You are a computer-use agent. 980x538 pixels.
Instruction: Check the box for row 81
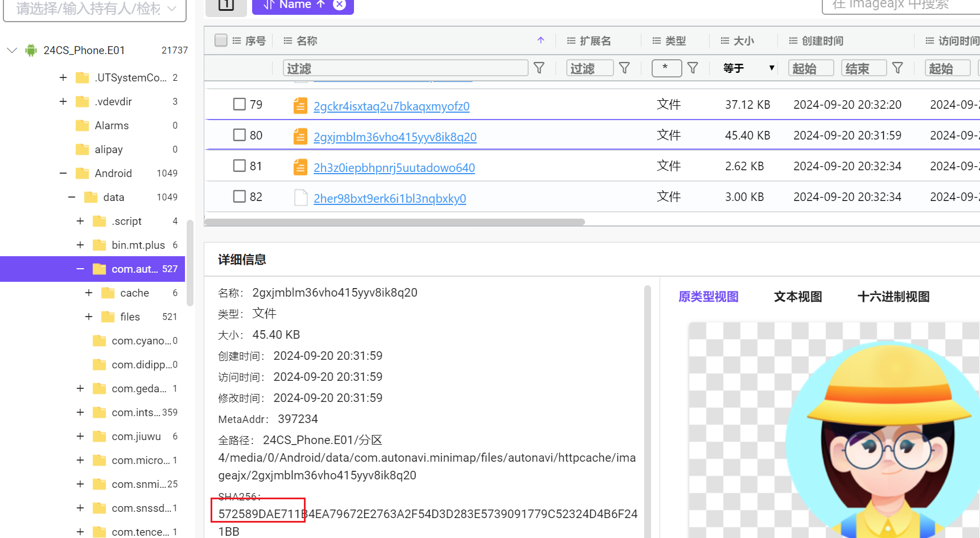tap(240, 166)
